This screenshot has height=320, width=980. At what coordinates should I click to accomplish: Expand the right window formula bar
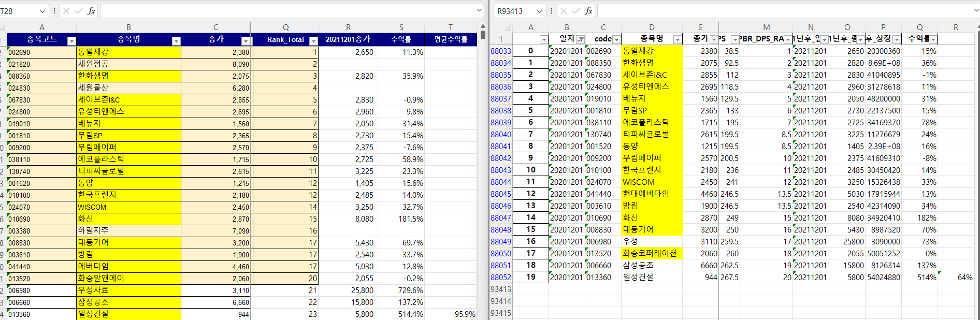[x=976, y=10]
